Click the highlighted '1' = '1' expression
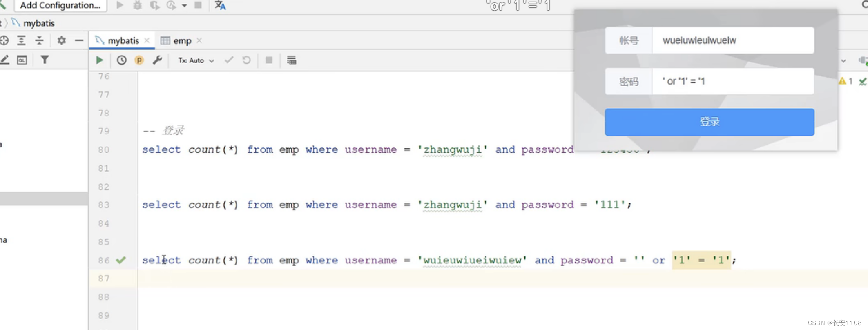 click(x=701, y=260)
